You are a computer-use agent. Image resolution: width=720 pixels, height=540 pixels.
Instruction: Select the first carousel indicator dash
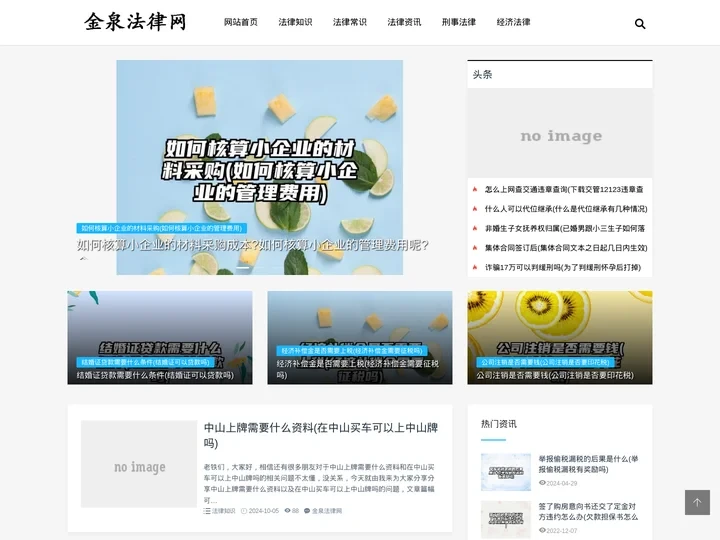(x=242, y=267)
